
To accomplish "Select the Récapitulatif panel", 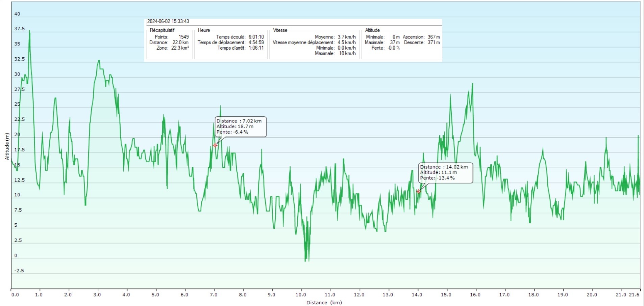I will 169,43.
